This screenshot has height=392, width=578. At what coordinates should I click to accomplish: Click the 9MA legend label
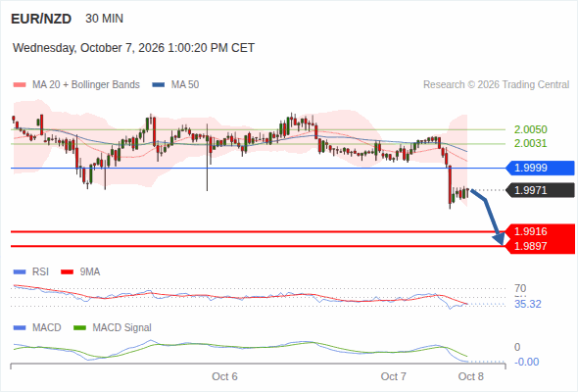click(x=90, y=272)
